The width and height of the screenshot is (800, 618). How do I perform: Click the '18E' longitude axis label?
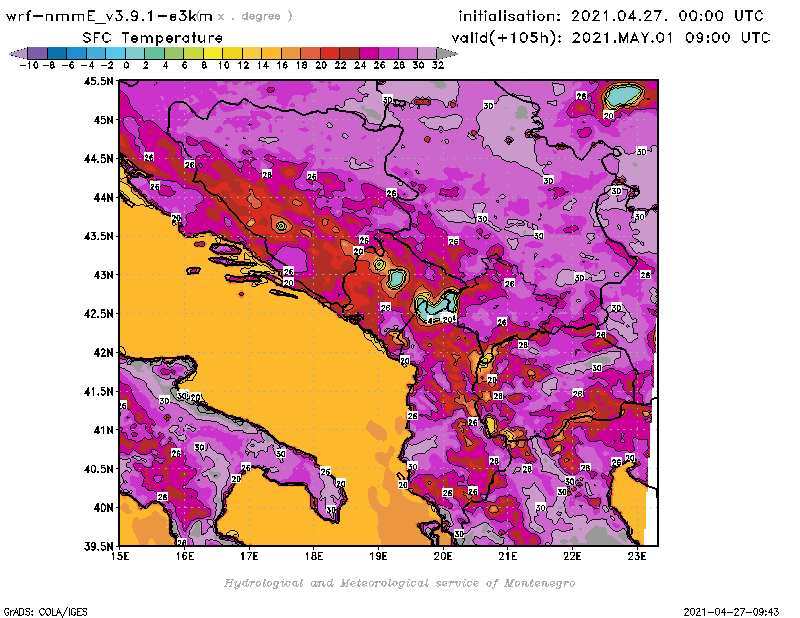(314, 556)
